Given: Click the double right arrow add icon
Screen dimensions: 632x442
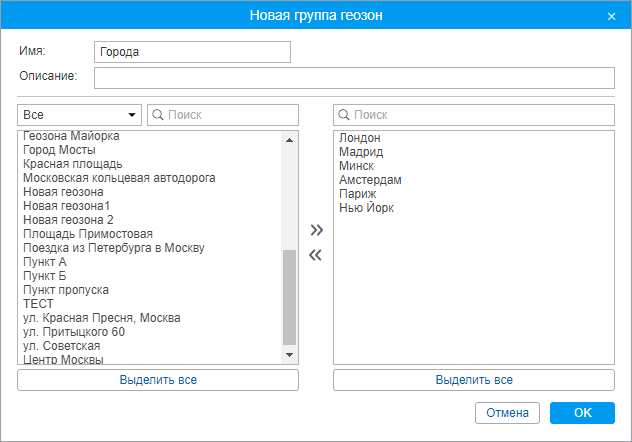Looking at the screenshot, I should [x=316, y=230].
